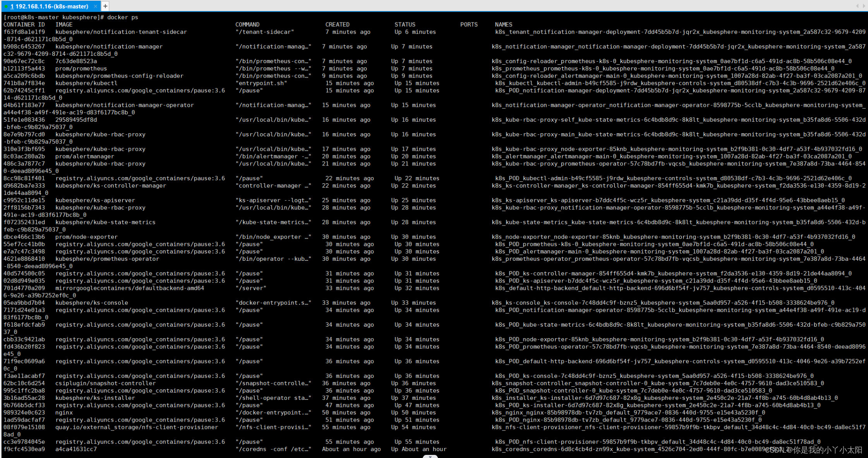The width and height of the screenshot is (868, 458).
Task: Expand the bottom panel handle arrow
Action: coord(430,456)
